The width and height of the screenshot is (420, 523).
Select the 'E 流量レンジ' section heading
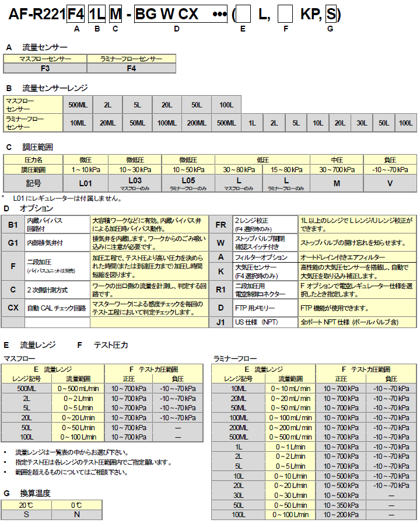[x=30, y=345]
